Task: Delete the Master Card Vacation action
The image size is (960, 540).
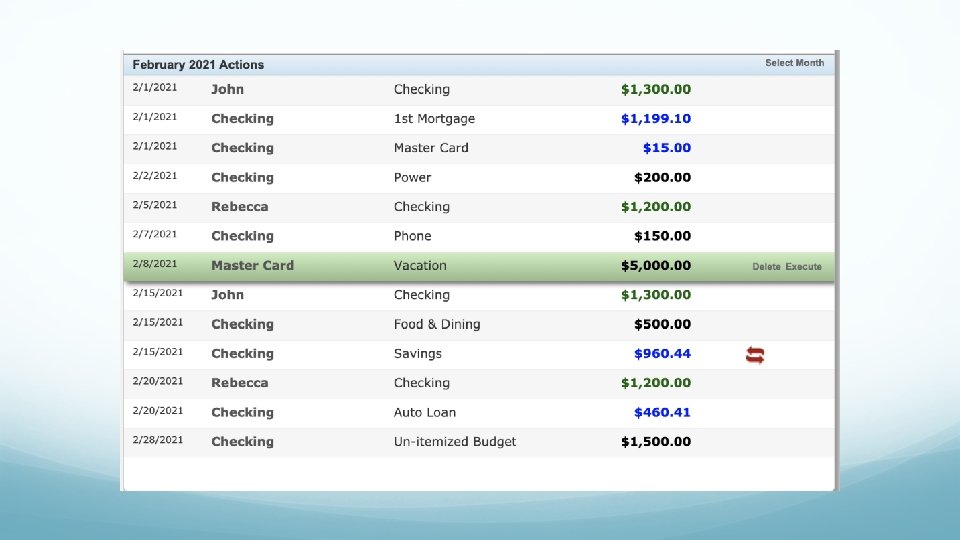Action: click(x=766, y=266)
